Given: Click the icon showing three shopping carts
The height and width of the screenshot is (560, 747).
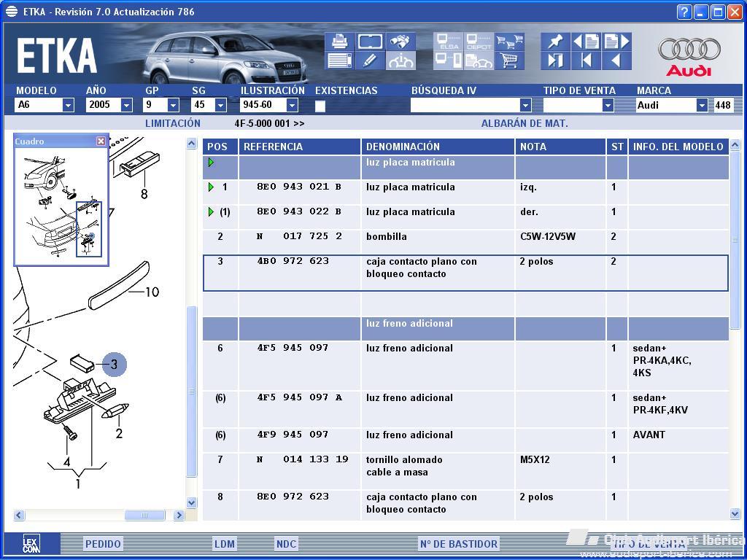Looking at the screenshot, I should 509,42.
